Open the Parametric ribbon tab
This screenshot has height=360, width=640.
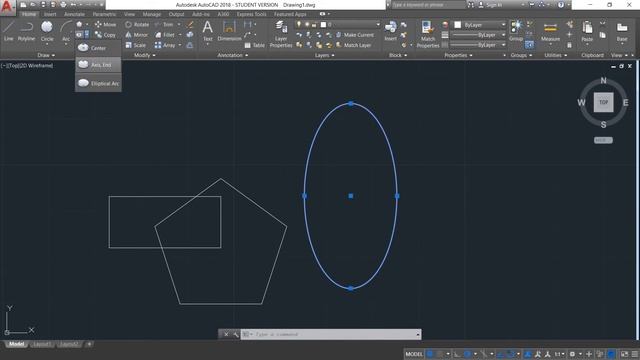(x=104, y=14)
